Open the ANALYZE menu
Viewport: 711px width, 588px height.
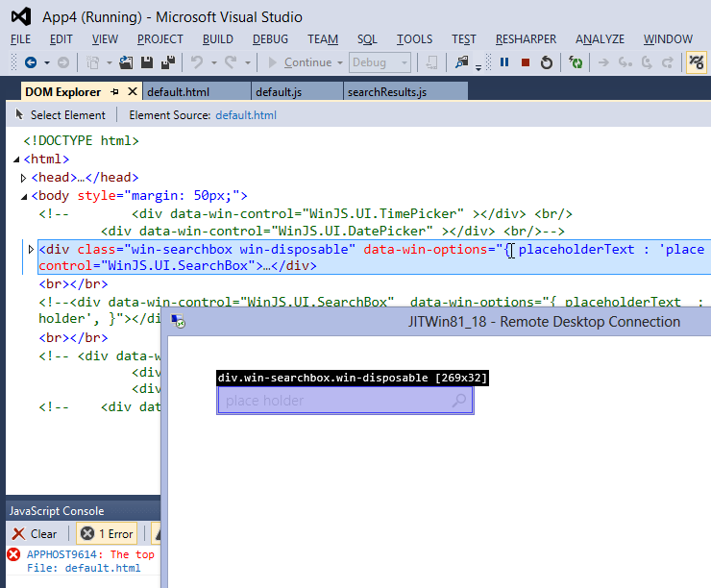[x=600, y=39]
